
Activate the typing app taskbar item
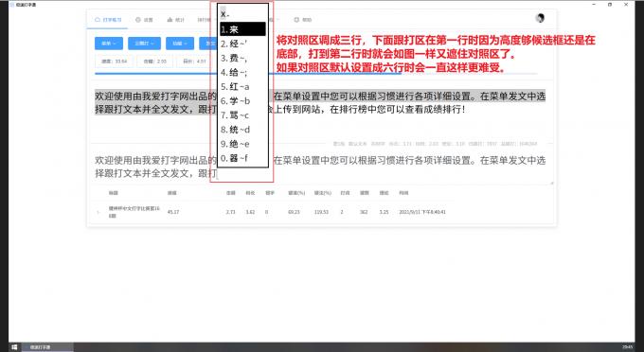[47, 347]
